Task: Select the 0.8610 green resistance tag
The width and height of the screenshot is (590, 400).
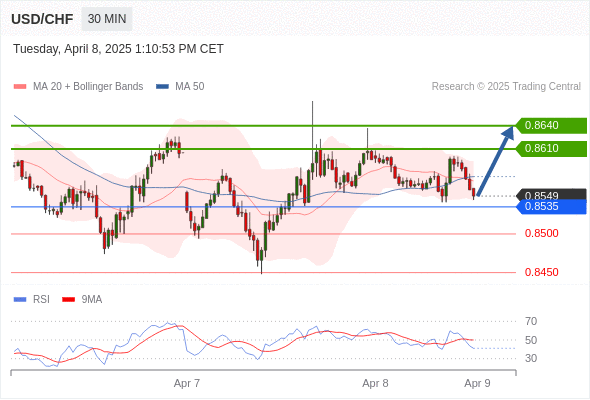Action: (x=551, y=149)
